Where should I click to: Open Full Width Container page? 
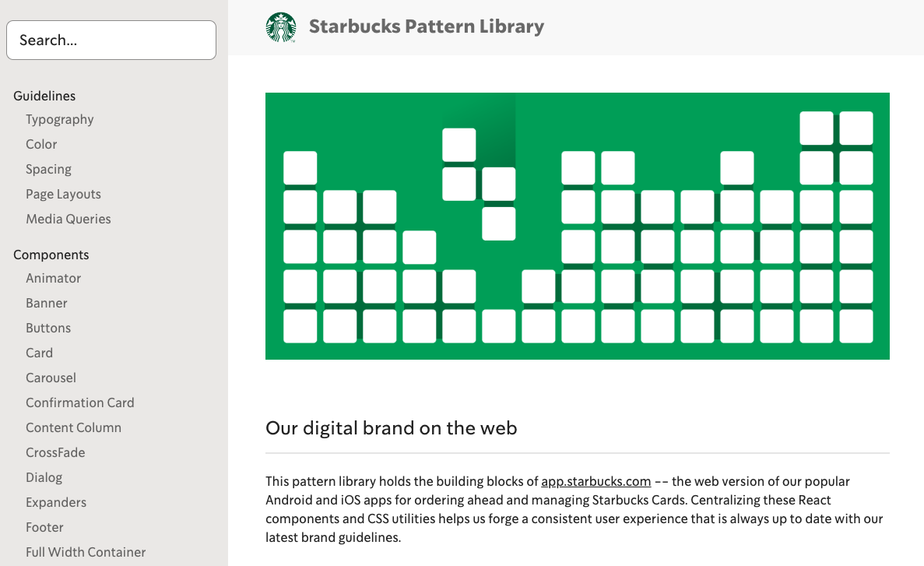[86, 552]
